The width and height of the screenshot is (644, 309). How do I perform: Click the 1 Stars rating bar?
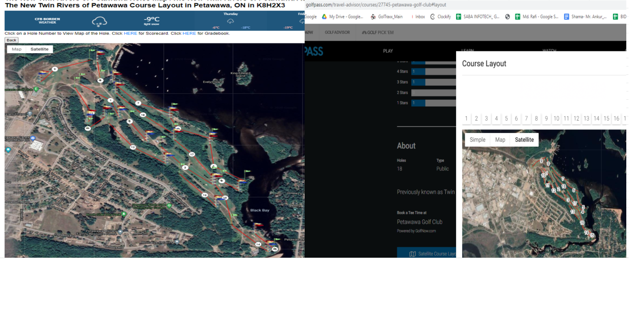tap(434, 103)
